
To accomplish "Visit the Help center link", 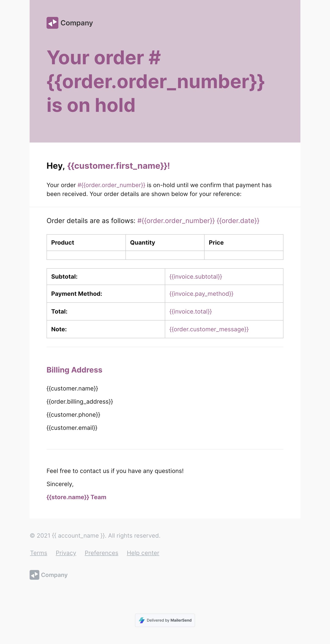I will 143,553.
